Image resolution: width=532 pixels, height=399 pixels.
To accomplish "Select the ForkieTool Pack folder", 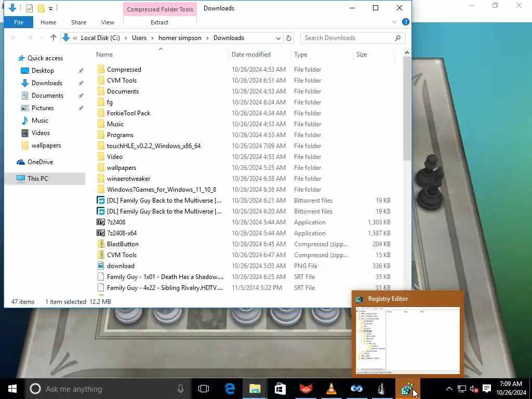I will click(x=128, y=113).
